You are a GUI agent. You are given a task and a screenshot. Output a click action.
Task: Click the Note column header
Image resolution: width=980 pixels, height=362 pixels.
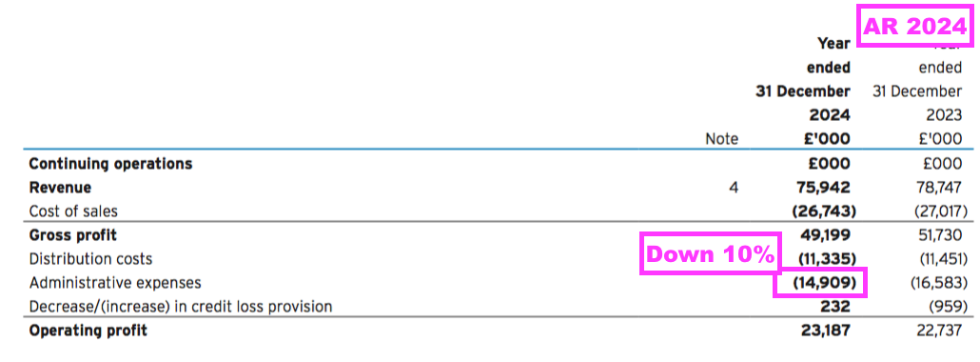(720, 139)
